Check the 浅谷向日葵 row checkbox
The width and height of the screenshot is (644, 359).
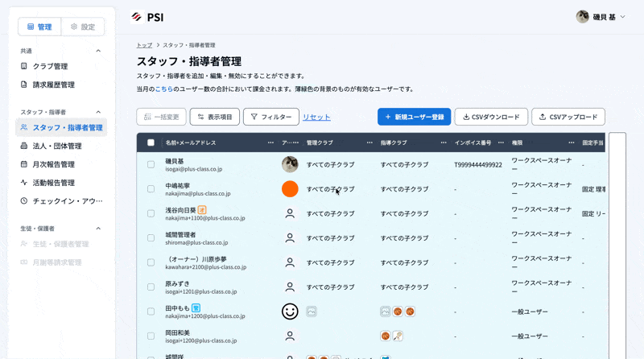click(x=151, y=213)
